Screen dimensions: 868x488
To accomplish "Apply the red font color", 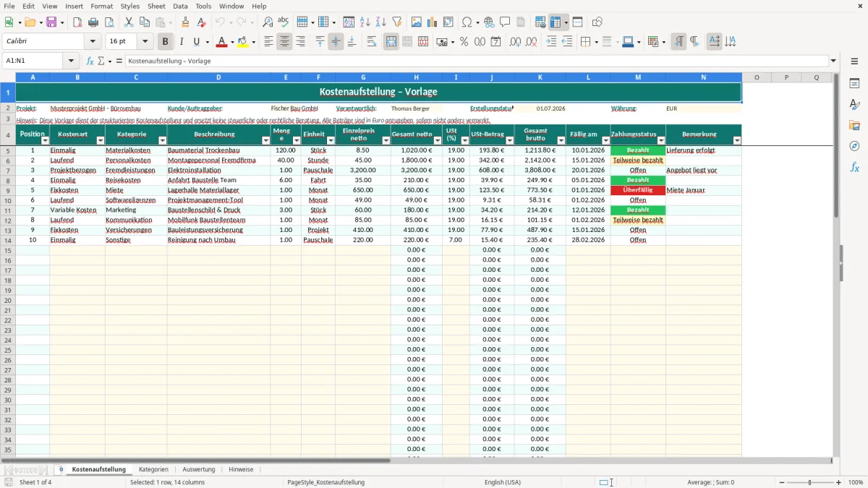I will pyautogui.click(x=221, y=42).
